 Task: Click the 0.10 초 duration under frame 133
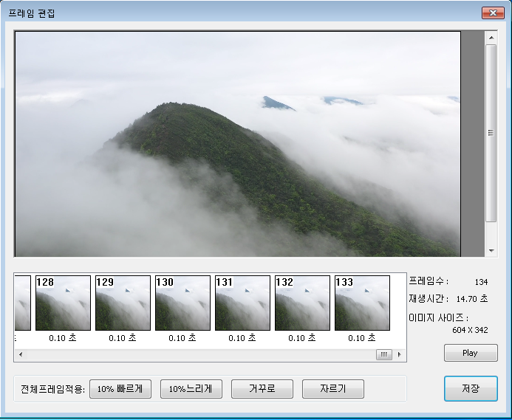click(x=362, y=338)
